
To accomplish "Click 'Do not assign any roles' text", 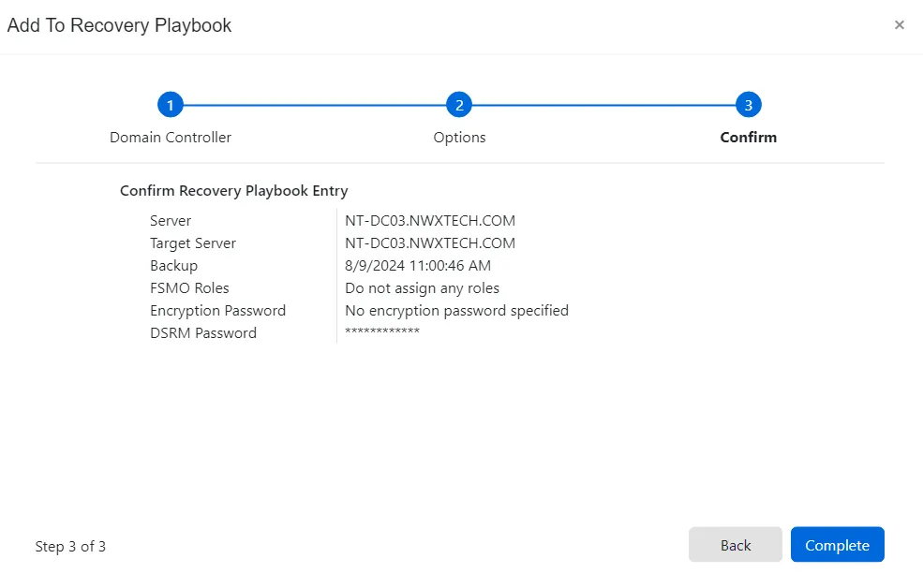I will coord(422,288).
